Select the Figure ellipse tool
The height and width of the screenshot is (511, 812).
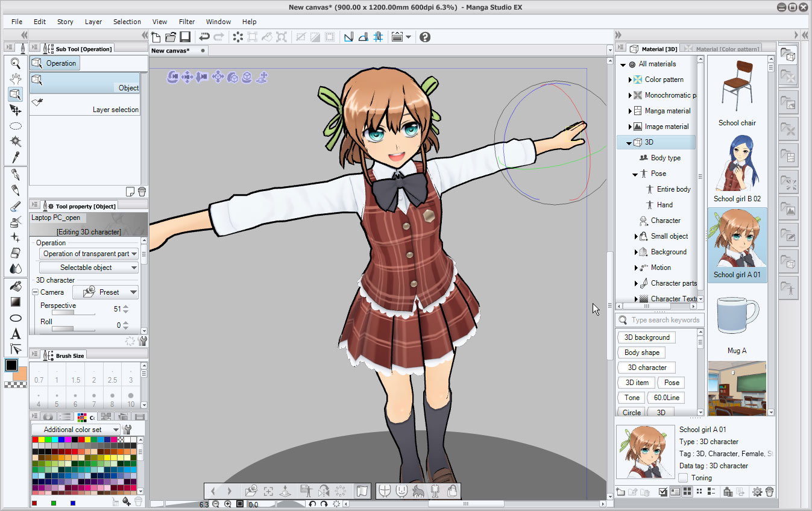(x=16, y=318)
